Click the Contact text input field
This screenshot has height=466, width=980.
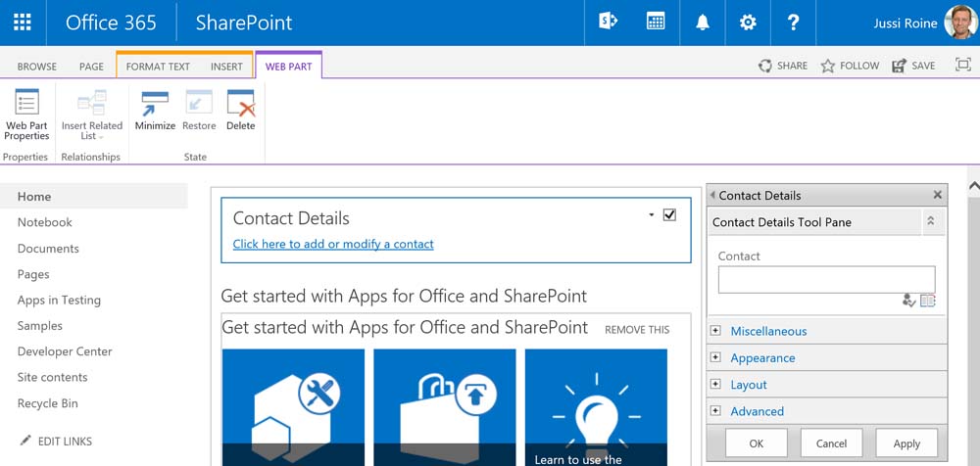[x=826, y=279]
